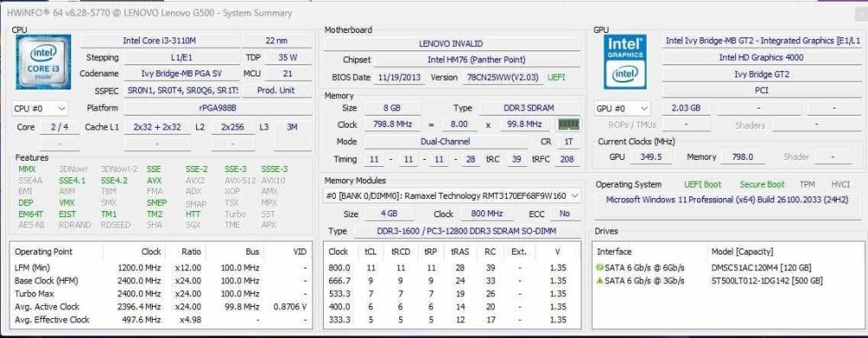The height and width of the screenshot is (338, 868).
Task: Click the Secure Boot indicator
Action: (x=762, y=184)
